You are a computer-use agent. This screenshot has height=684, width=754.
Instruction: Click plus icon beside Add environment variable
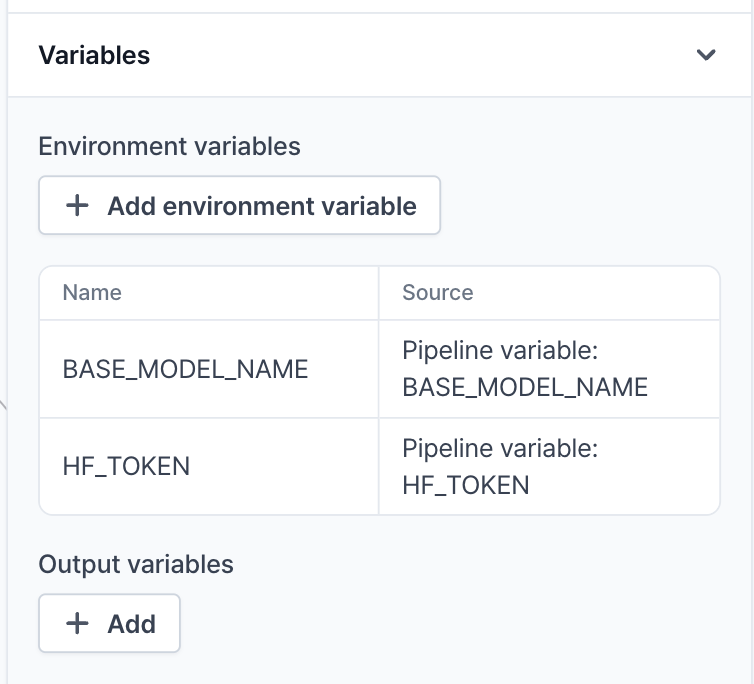point(77,206)
